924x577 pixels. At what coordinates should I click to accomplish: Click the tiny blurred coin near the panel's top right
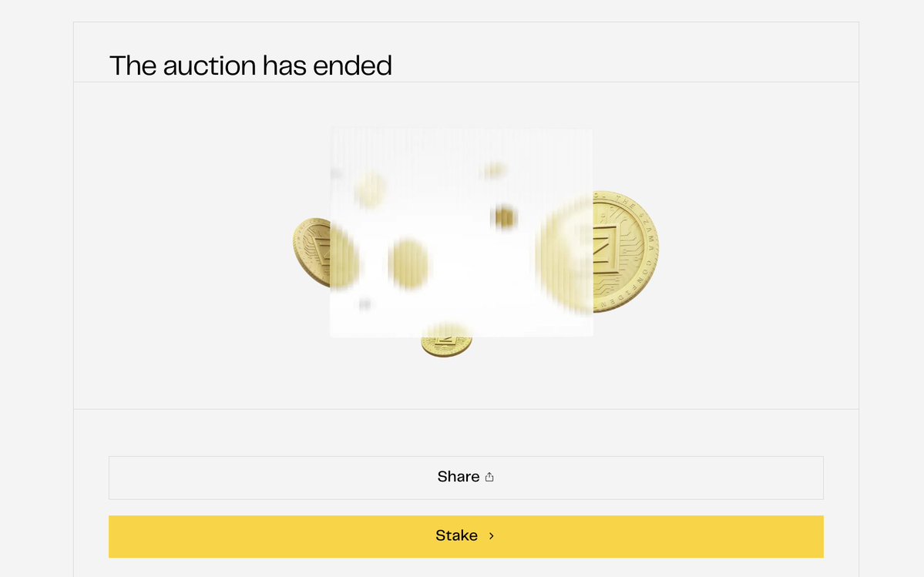[494, 170]
